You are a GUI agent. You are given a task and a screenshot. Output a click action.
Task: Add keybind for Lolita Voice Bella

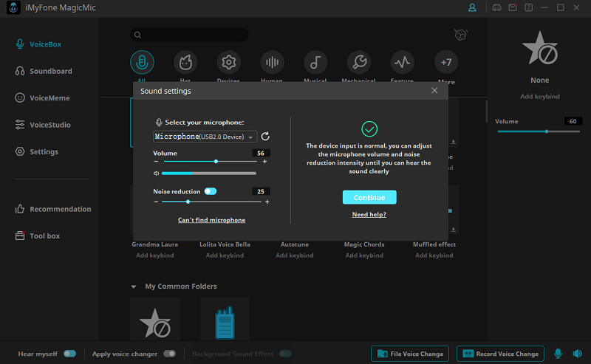(x=225, y=255)
